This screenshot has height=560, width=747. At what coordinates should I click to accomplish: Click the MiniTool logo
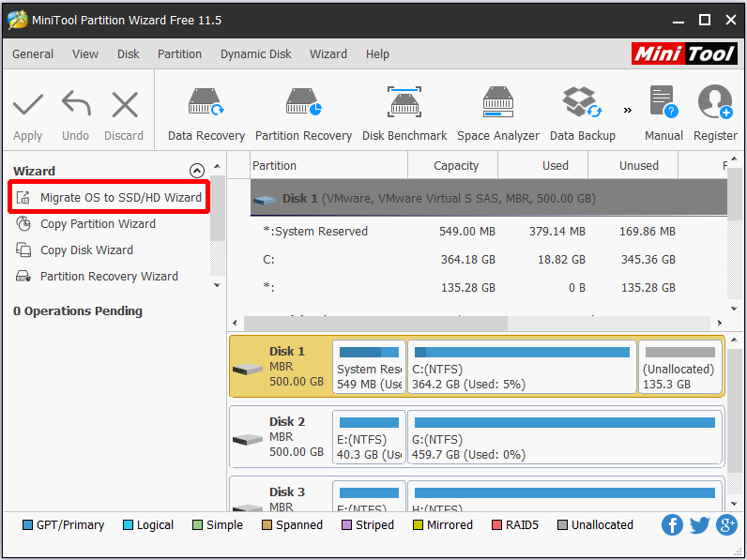coord(684,53)
